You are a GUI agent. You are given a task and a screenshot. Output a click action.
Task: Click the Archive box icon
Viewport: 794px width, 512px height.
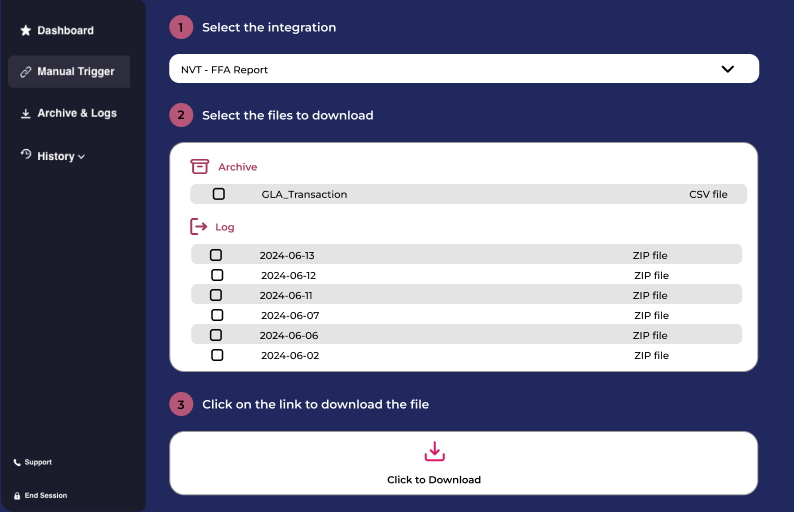tap(200, 166)
